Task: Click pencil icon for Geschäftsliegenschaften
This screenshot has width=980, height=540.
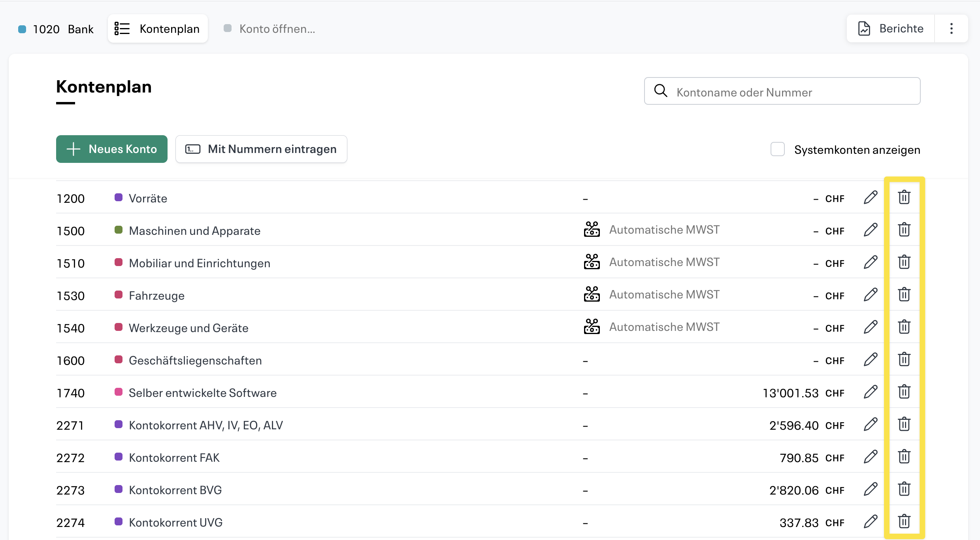Action: (x=871, y=359)
